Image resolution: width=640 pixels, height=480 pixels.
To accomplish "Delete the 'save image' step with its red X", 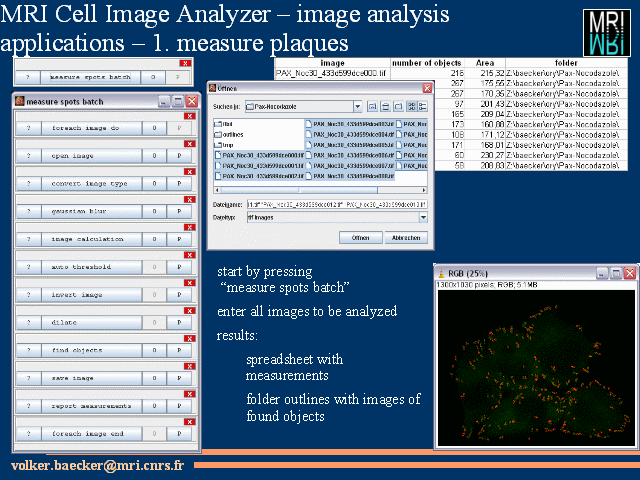I will pos(189,366).
